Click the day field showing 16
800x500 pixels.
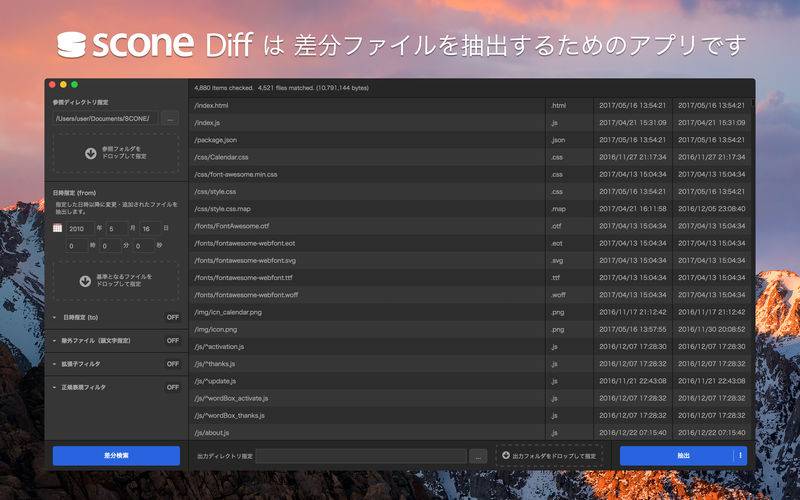(151, 229)
